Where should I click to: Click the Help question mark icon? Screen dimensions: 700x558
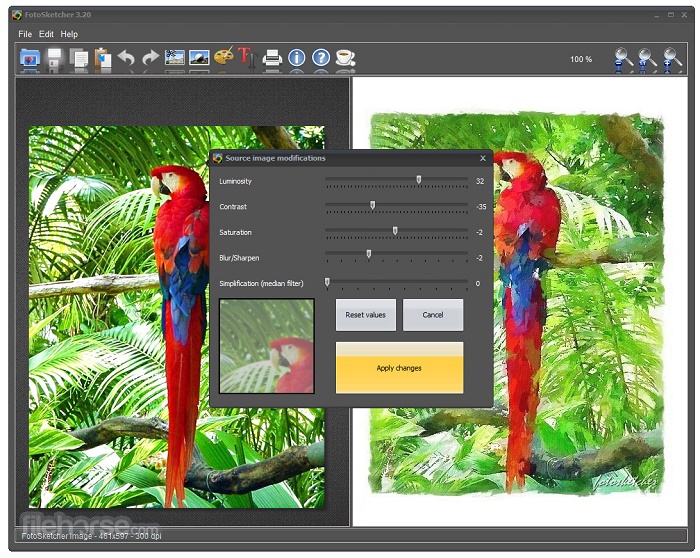pyautogui.click(x=321, y=59)
